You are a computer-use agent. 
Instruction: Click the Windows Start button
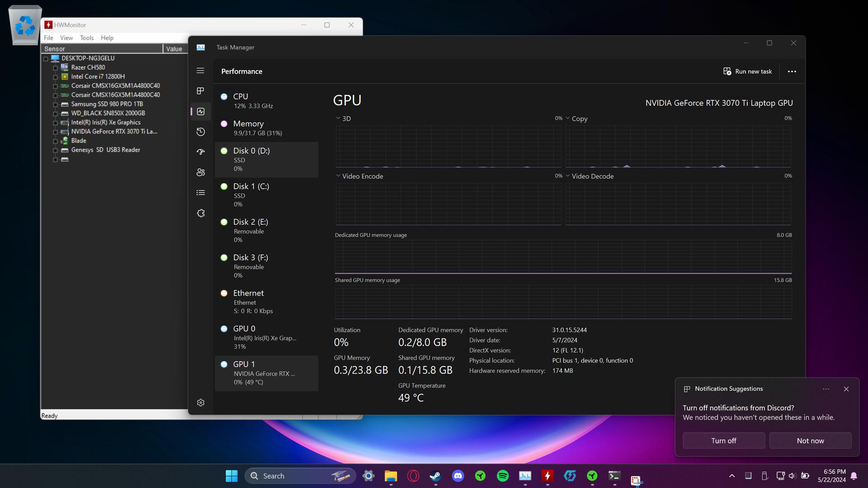(x=231, y=476)
